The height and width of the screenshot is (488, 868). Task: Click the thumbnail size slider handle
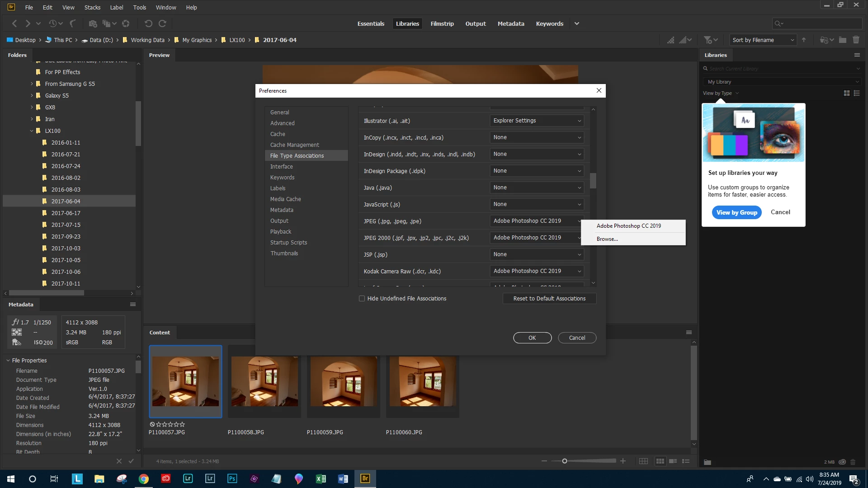[564, 461]
